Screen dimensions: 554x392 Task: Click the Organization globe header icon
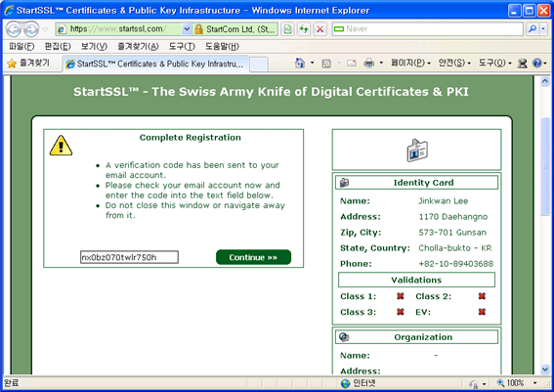tap(344, 337)
